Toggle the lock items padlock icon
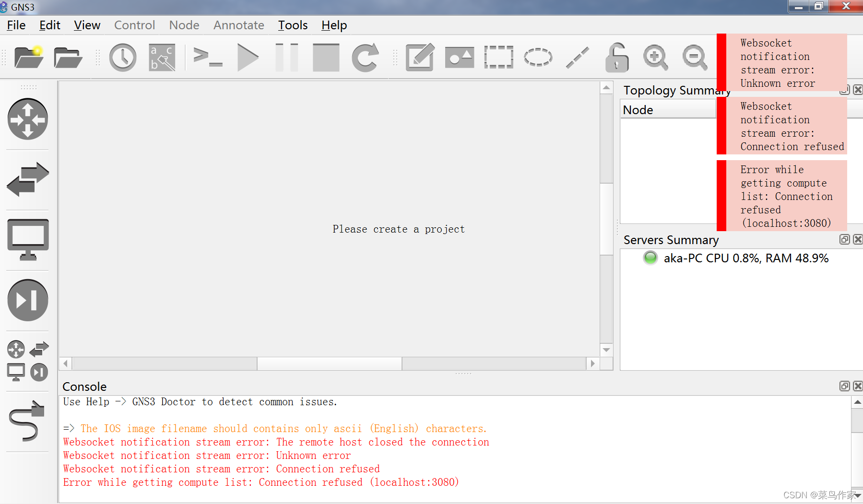 click(x=616, y=58)
